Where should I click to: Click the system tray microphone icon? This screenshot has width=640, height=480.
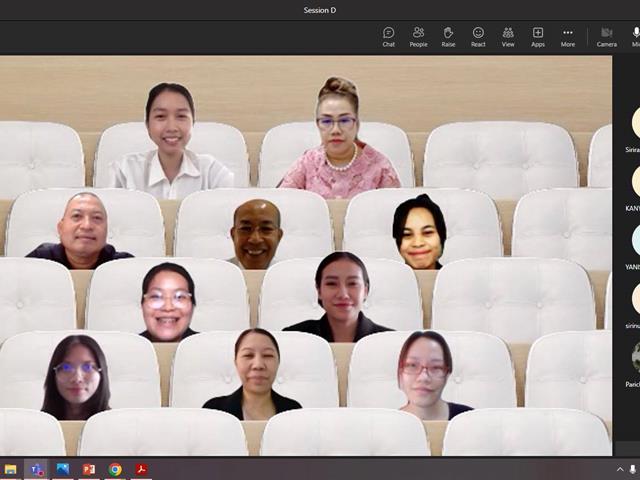(x=633, y=469)
